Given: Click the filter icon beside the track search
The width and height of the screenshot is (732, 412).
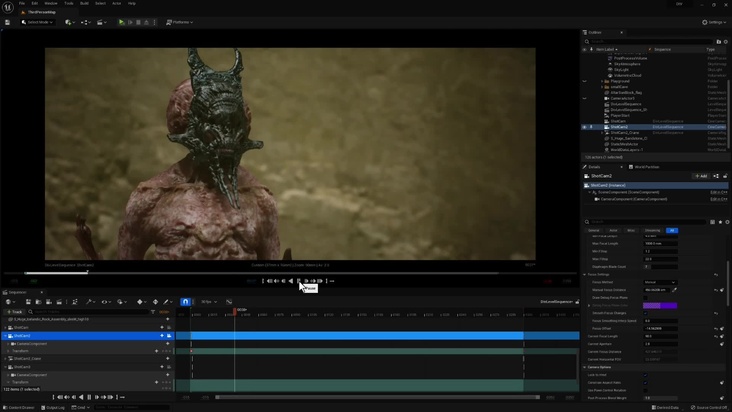Looking at the screenshot, I should [153, 312].
